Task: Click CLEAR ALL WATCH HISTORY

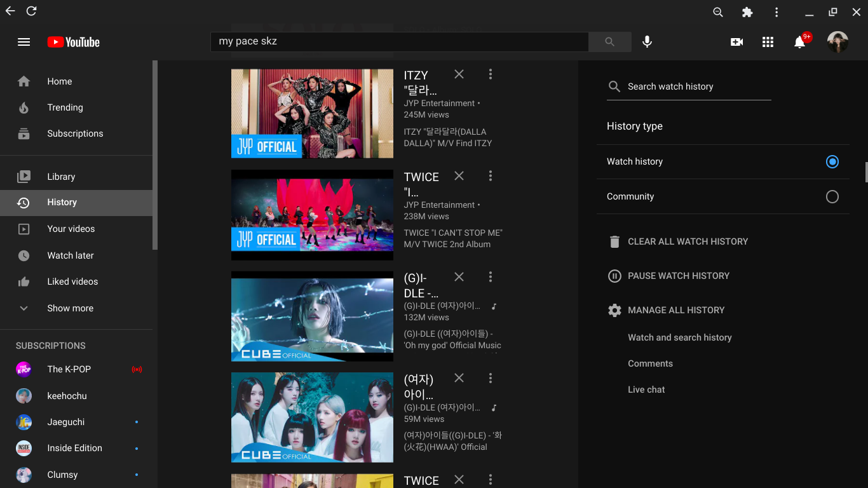Action: point(678,241)
